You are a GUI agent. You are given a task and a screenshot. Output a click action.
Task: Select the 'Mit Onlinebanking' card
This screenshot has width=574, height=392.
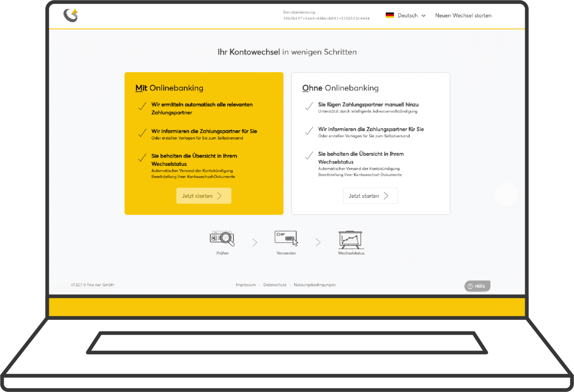click(204, 143)
